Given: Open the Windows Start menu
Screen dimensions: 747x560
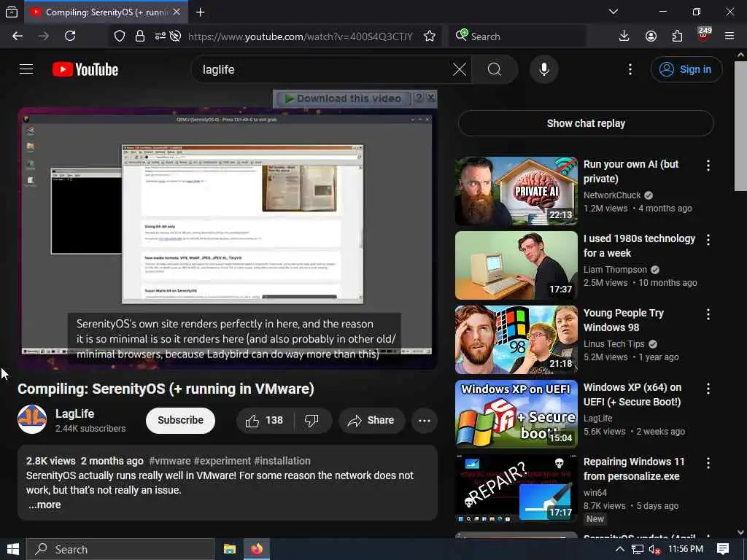Looking at the screenshot, I should pos(13,550).
